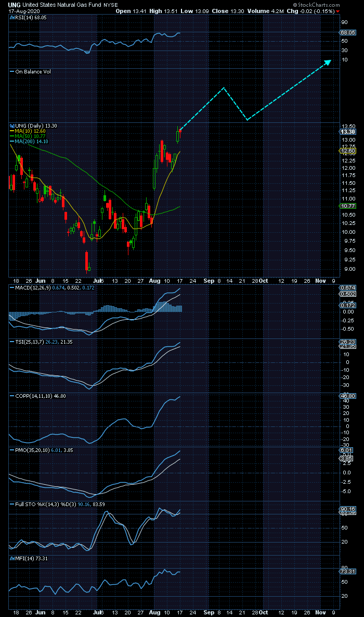Click the High 13.51 value in the header

click(163, 11)
